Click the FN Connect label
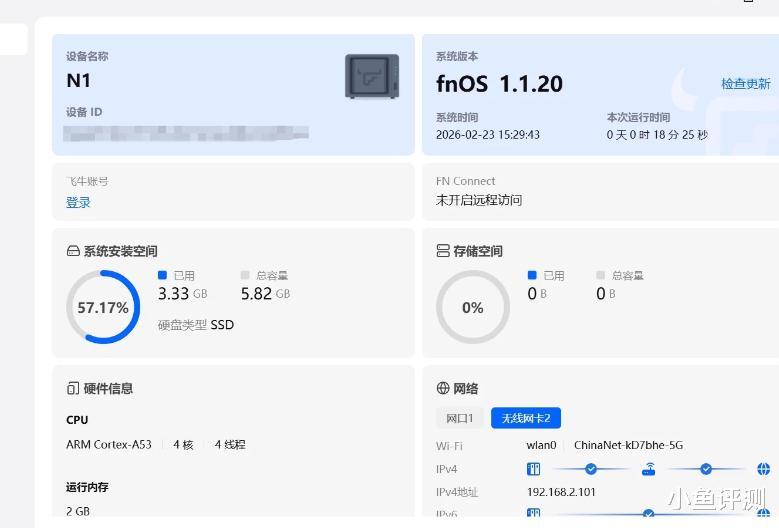Screen dimensions: 779x528 tap(466, 181)
